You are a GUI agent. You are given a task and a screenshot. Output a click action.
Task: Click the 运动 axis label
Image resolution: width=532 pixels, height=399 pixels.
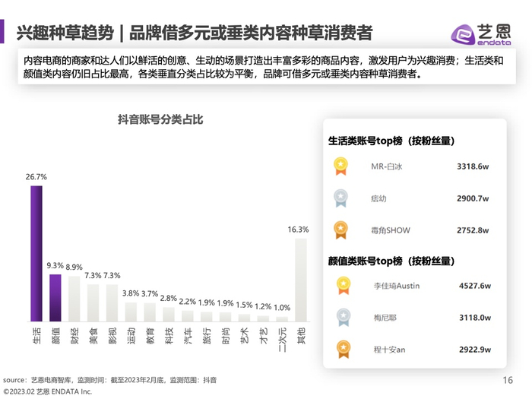pyautogui.click(x=131, y=335)
